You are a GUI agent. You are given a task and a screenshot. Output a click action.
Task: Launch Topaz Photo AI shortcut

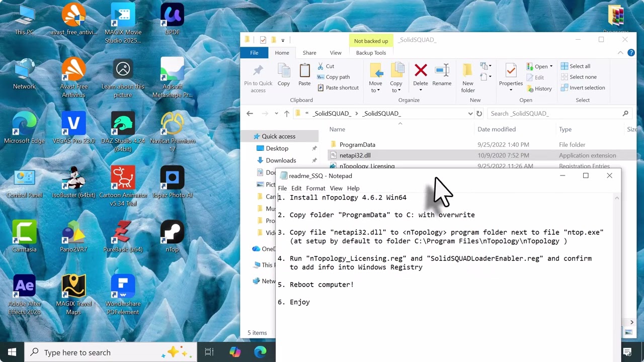click(172, 183)
